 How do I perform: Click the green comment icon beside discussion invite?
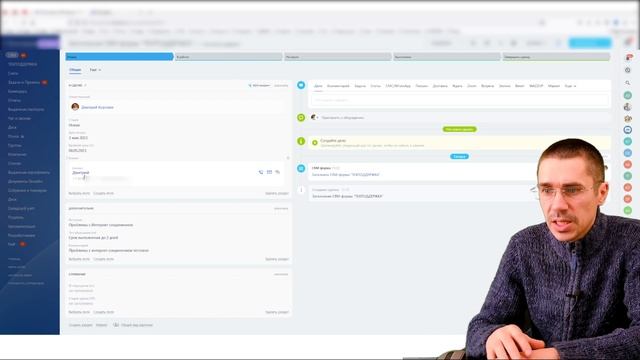[x=301, y=118]
